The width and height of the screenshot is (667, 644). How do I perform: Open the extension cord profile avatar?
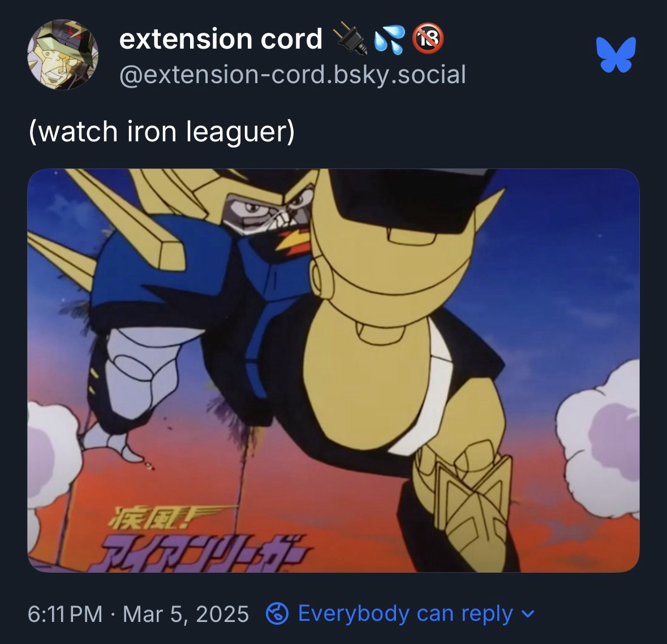tap(63, 54)
